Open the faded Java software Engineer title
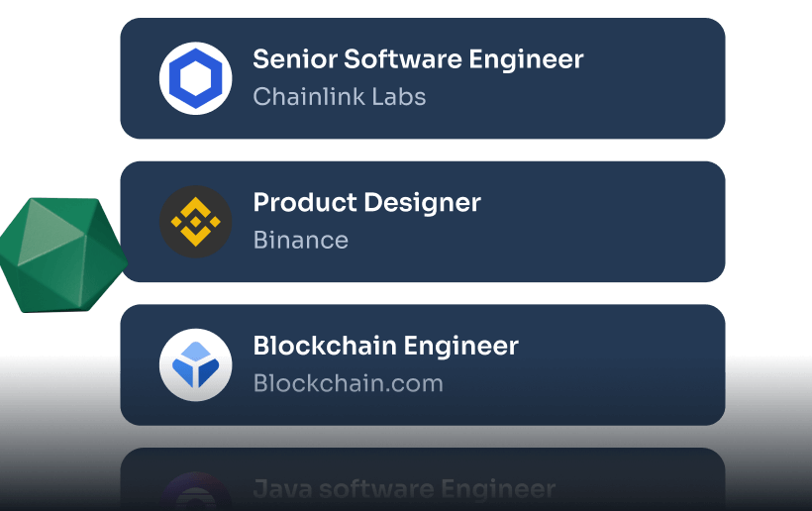This screenshot has width=812, height=511. pyautogui.click(x=404, y=489)
